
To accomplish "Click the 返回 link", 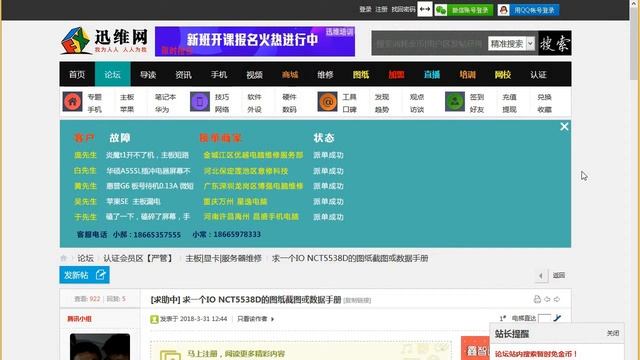I will coord(559,275).
